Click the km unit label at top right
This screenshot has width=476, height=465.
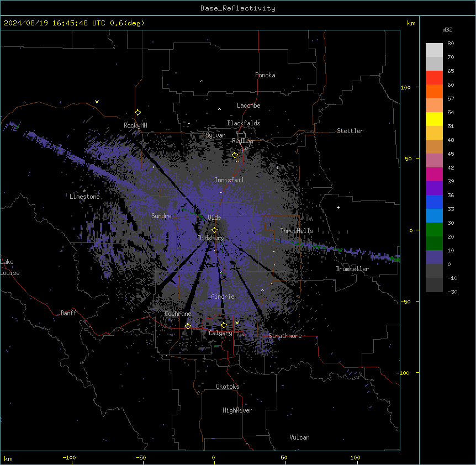click(x=411, y=23)
